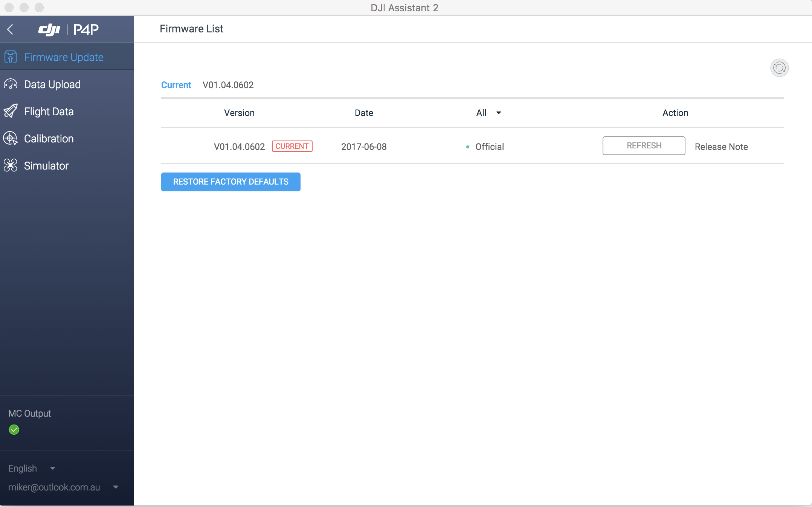Open the Flight Data section

point(49,111)
